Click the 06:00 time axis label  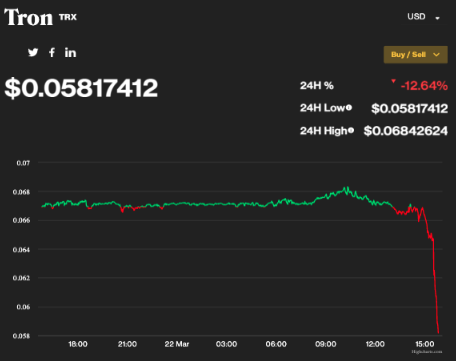pyautogui.click(x=276, y=344)
